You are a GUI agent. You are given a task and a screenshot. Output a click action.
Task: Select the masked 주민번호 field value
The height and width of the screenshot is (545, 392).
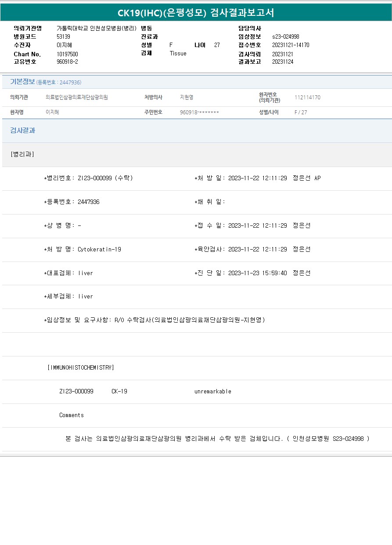(x=199, y=113)
